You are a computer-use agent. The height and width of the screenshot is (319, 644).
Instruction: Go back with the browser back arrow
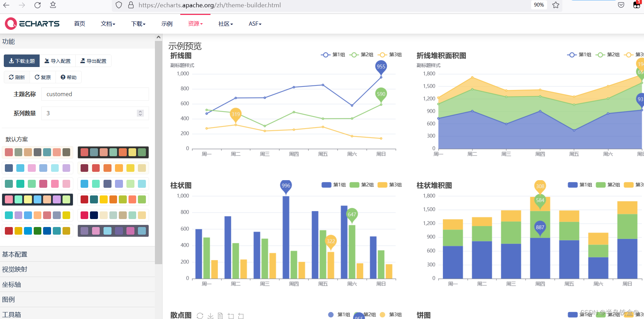[x=6, y=5]
